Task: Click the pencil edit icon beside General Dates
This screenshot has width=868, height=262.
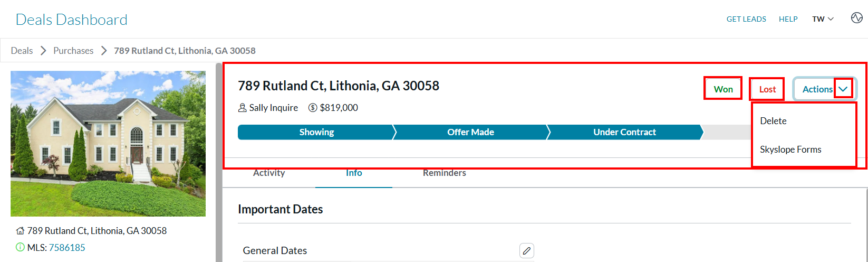Action: 527,250
